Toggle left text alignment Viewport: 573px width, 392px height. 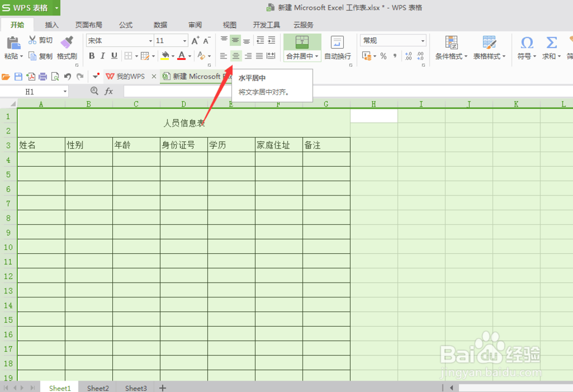click(x=223, y=56)
